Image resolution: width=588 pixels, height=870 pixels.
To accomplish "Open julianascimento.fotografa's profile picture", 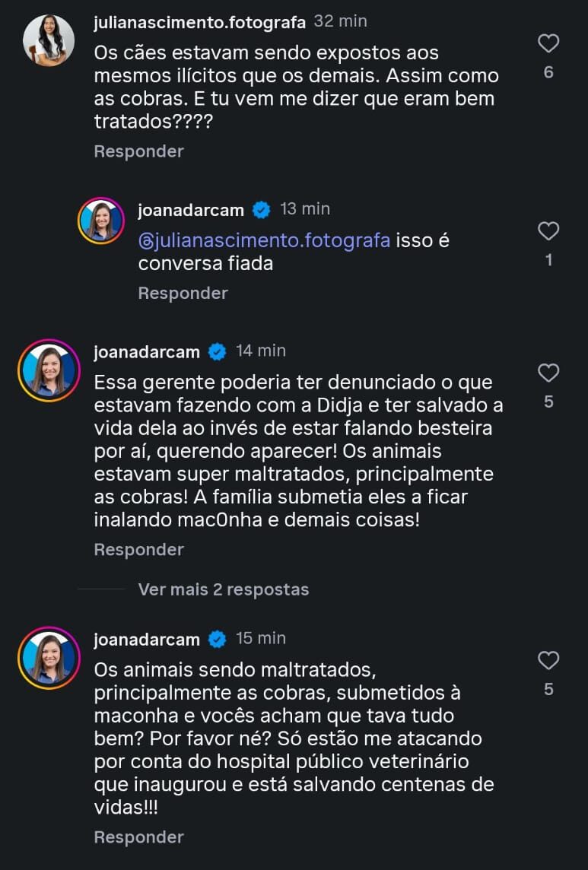I will click(49, 40).
